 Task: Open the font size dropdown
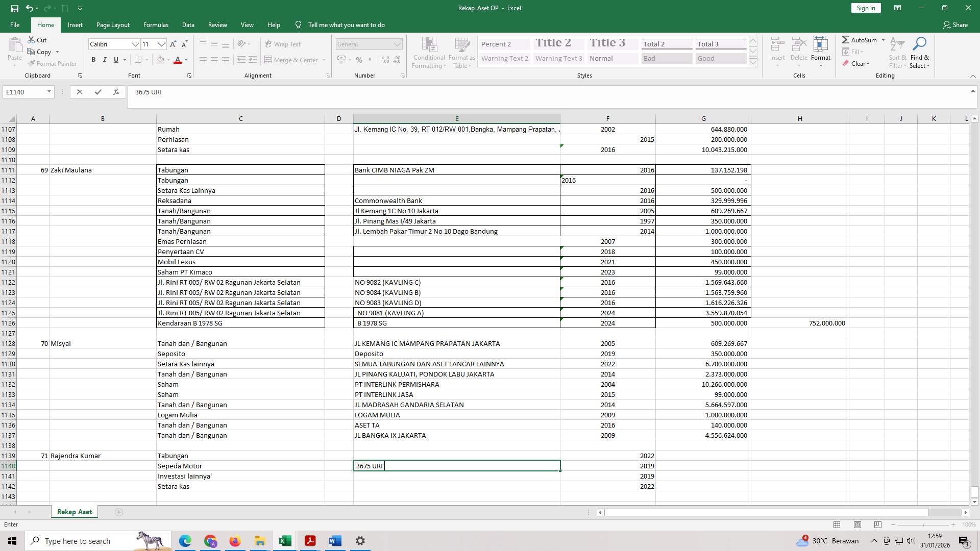coord(162,44)
